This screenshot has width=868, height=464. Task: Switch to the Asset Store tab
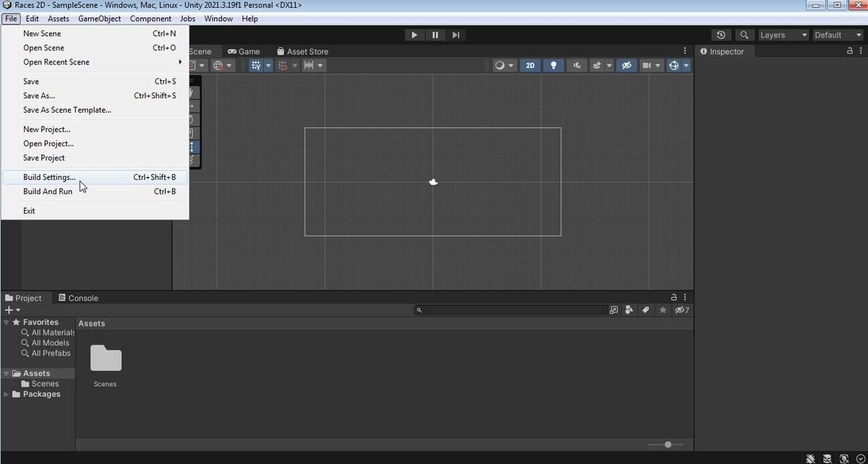point(302,51)
